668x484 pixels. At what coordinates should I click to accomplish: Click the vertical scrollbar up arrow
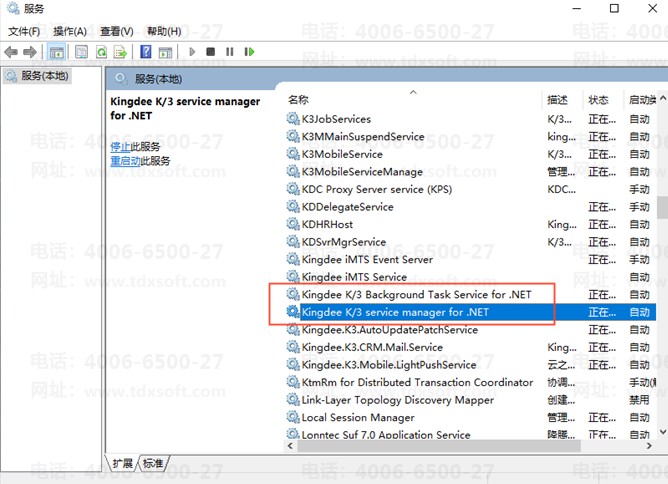click(662, 98)
